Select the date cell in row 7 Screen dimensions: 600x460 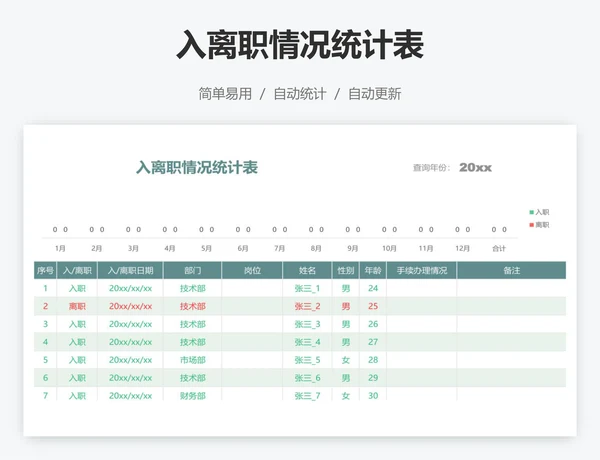tap(130, 395)
